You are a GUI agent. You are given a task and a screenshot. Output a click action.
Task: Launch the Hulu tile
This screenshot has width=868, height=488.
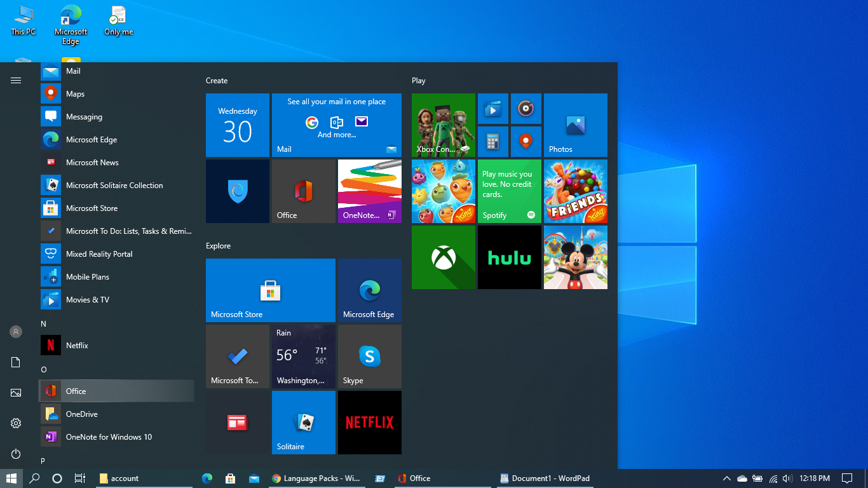tap(510, 257)
